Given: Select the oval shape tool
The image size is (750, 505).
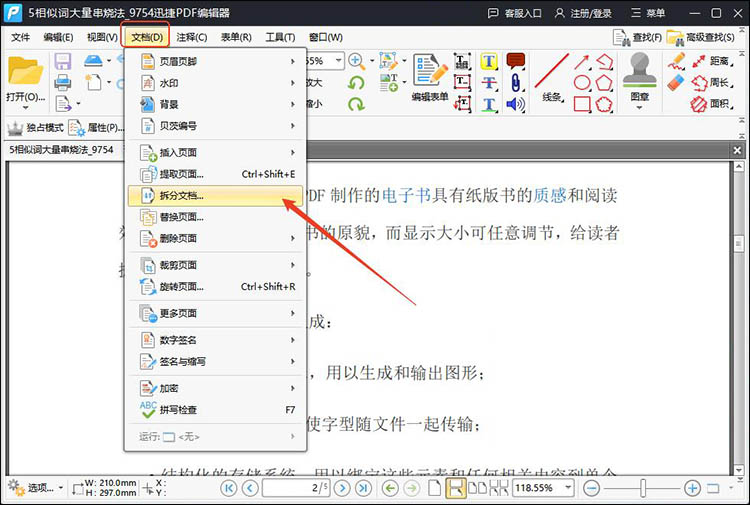Looking at the screenshot, I should [582, 83].
